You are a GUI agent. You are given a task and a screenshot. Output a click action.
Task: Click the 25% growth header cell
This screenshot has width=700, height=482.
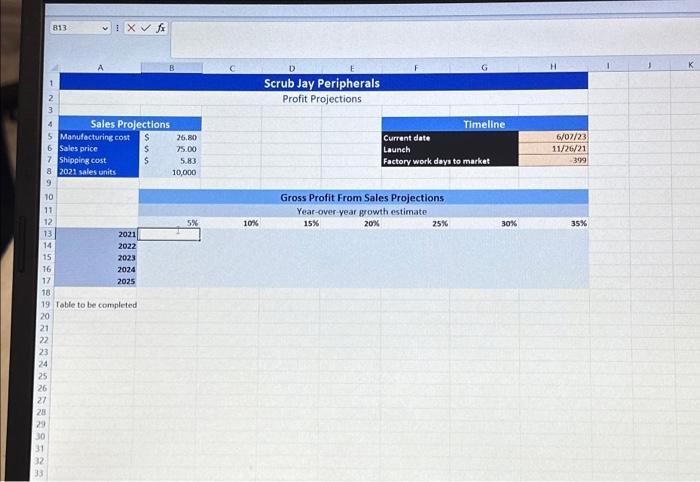[416, 223]
